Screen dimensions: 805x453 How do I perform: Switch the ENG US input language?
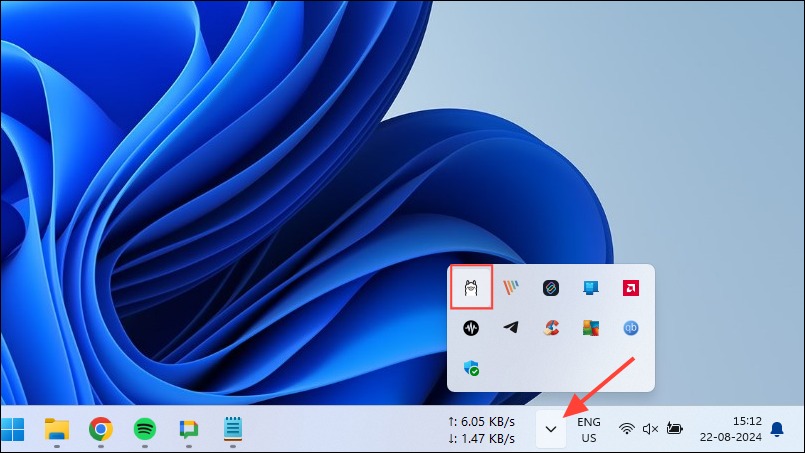[x=589, y=429]
